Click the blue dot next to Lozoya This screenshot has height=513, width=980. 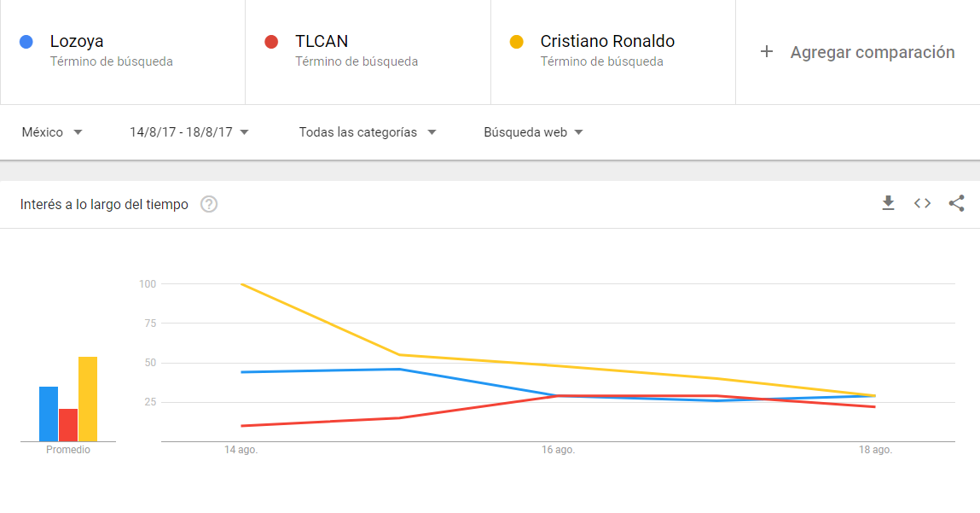(x=26, y=42)
